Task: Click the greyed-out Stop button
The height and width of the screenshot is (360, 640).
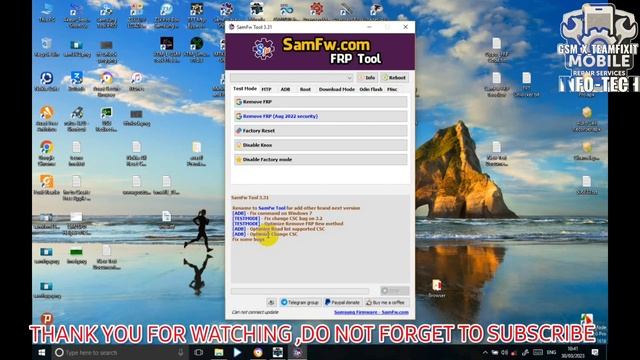Action: 394,291
